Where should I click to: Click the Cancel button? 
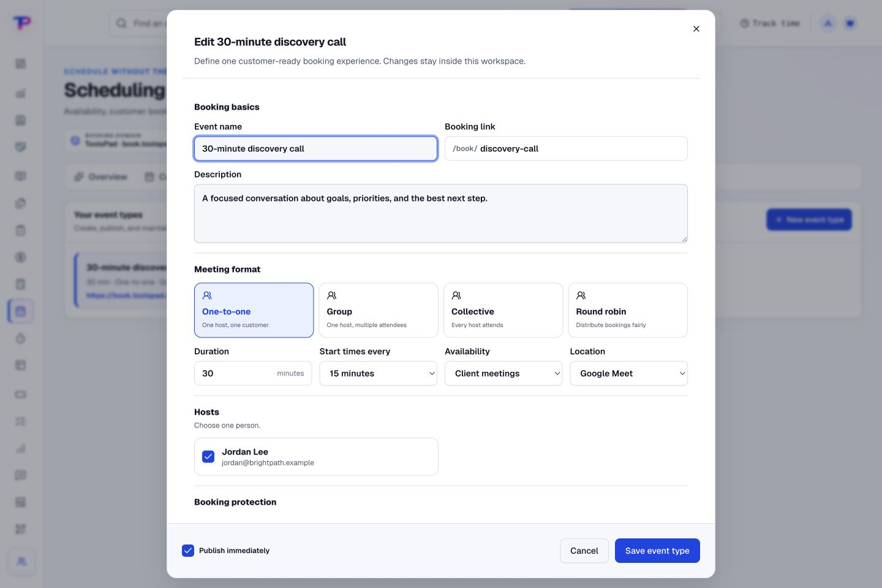coord(584,551)
